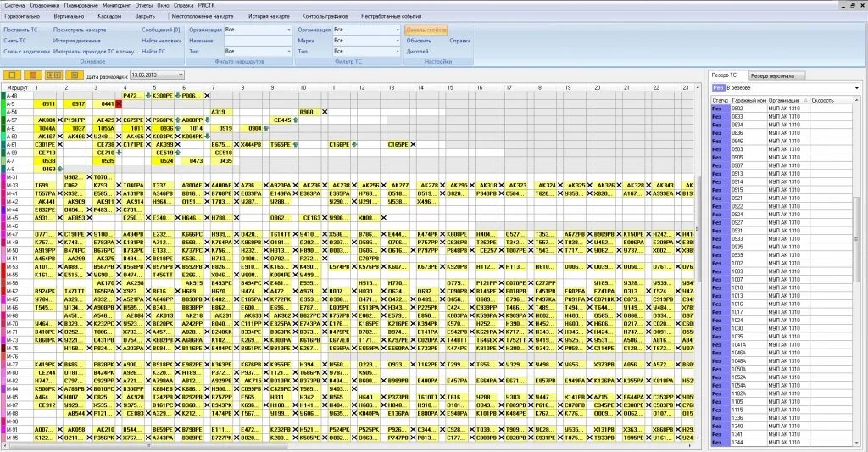Toggle the Панель свойств button
Image resolution: width=868 pixels, height=452 pixels.
[426, 30]
